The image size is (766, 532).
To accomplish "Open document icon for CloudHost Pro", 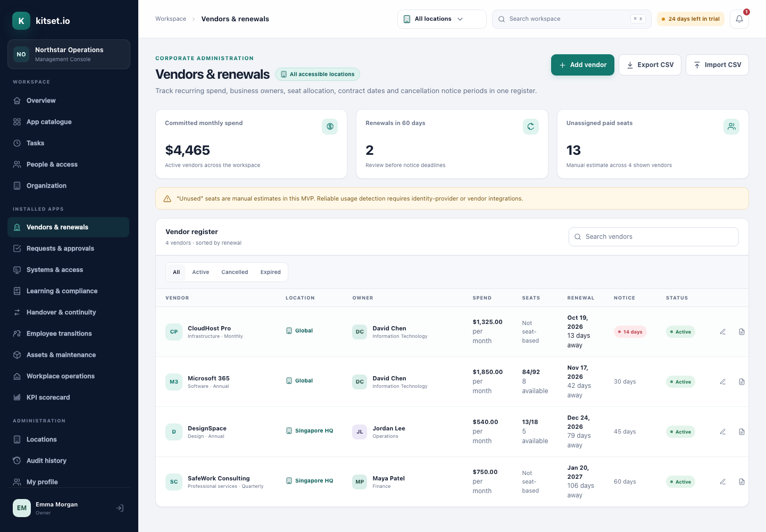I will [742, 331].
